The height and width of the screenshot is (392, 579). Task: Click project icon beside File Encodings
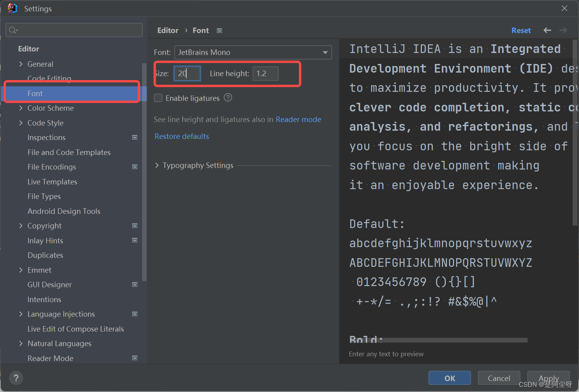[135, 167]
